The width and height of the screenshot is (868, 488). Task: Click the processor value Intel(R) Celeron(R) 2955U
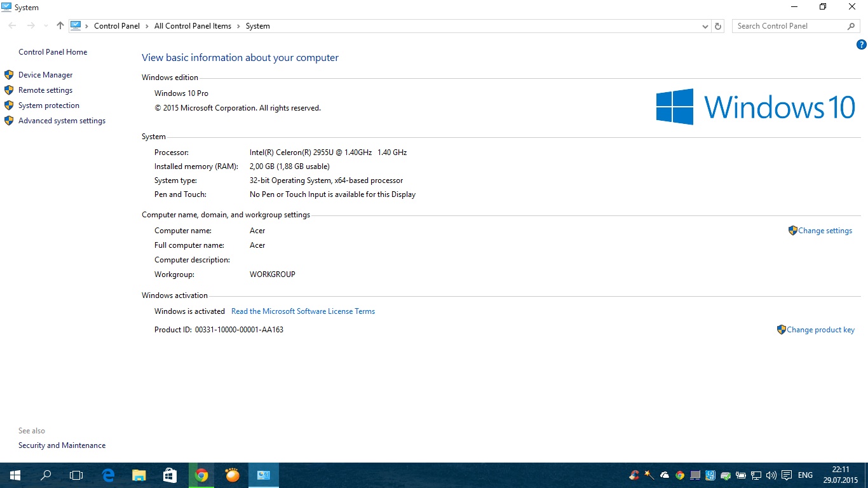[328, 152]
